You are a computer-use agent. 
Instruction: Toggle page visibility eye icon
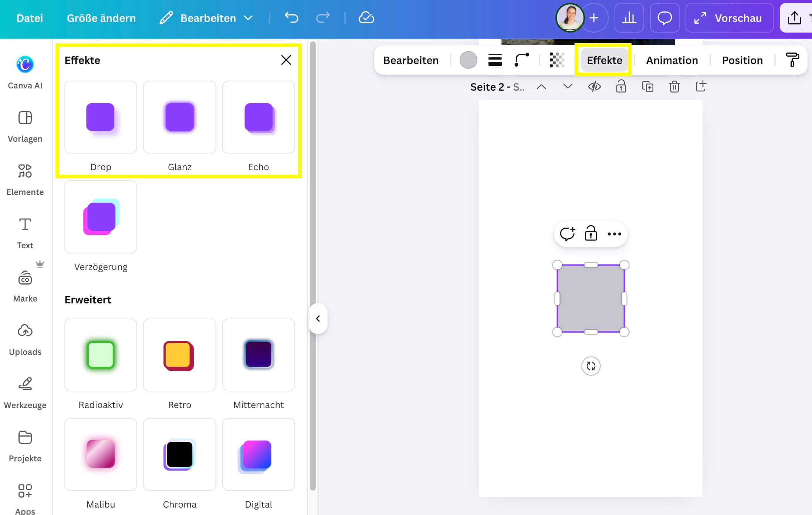[x=594, y=87]
